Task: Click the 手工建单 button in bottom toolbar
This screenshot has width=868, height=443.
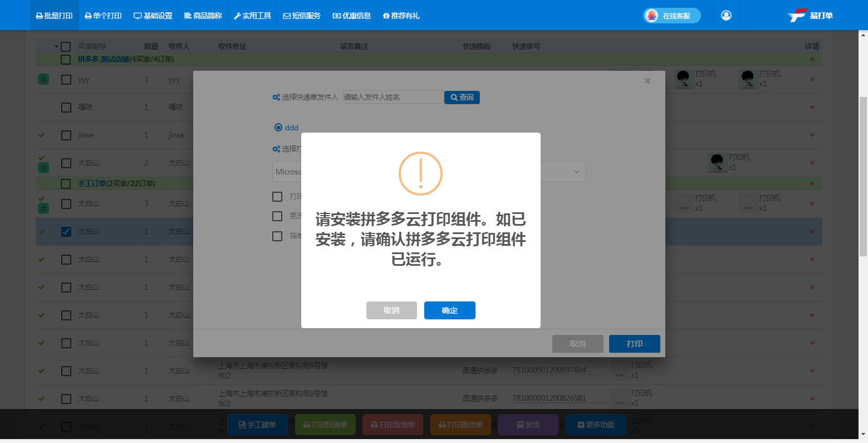Action: click(257, 425)
